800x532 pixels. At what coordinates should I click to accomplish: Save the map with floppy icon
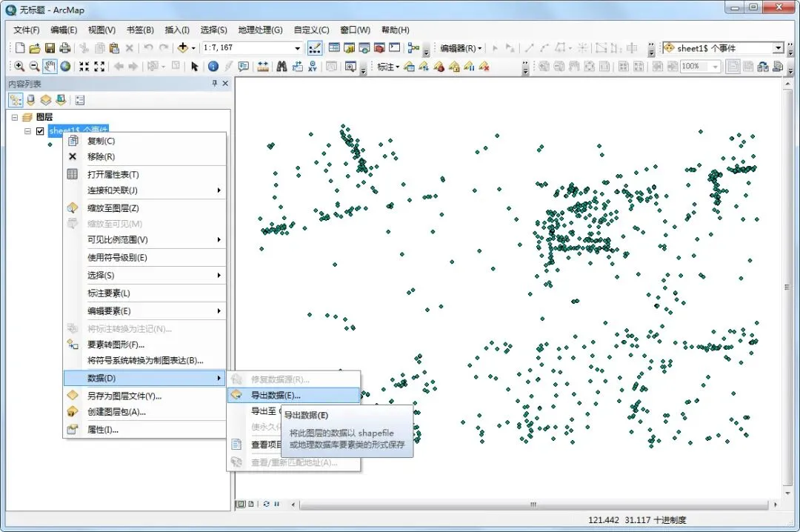coord(50,48)
